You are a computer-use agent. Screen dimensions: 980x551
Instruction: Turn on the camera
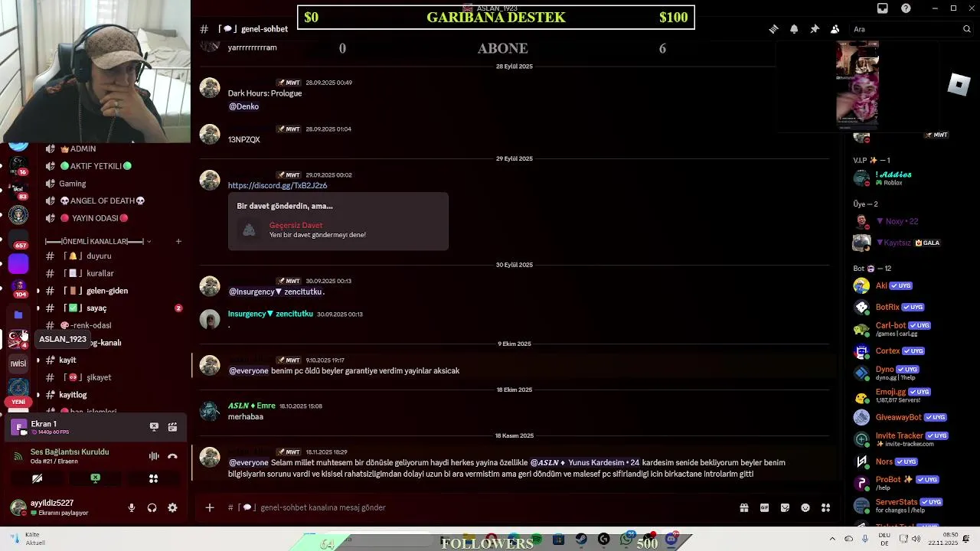coord(37,478)
